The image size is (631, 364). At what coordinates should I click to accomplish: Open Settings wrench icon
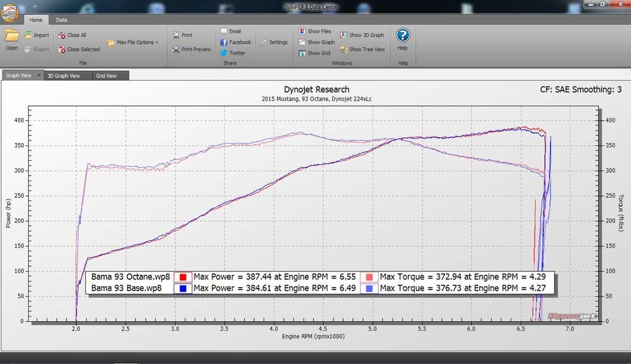point(264,42)
